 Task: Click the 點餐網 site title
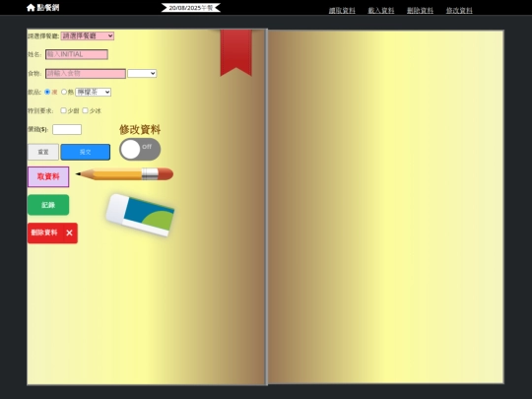(x=48, y=8)
